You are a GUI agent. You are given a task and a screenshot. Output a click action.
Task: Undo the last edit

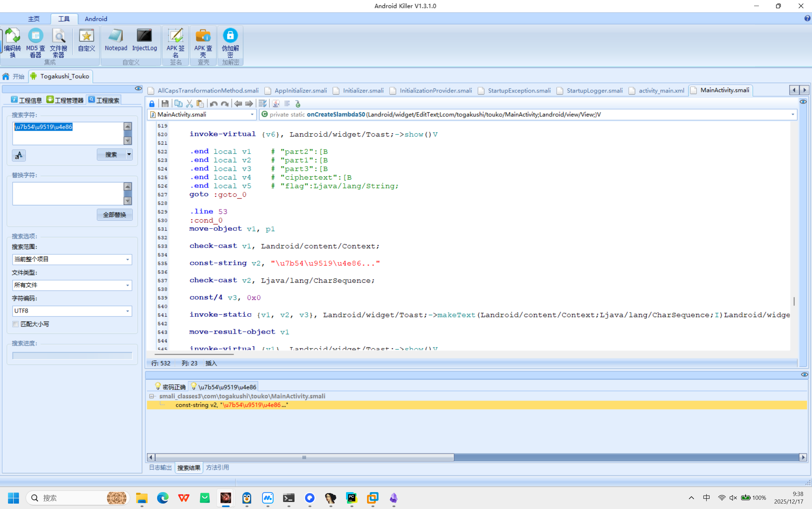tap(214, 104)
